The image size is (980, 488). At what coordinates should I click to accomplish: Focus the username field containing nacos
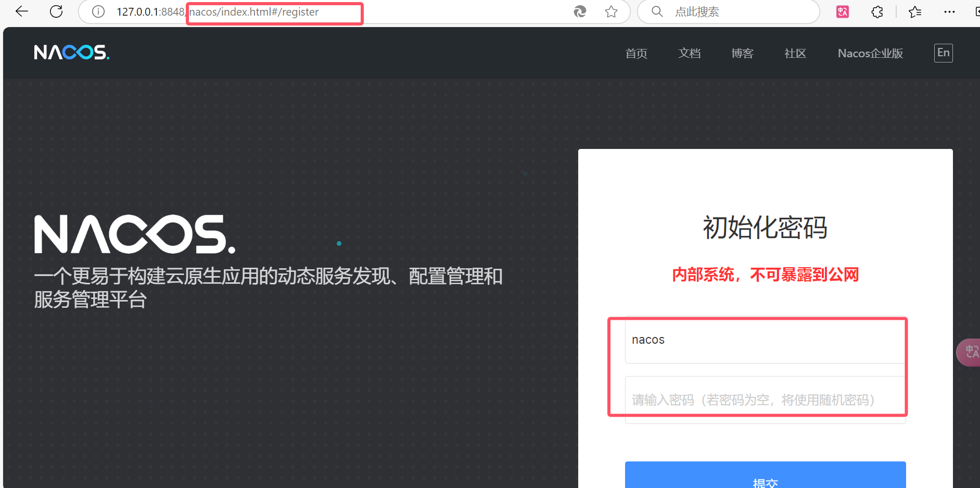[x=765, y=340]
